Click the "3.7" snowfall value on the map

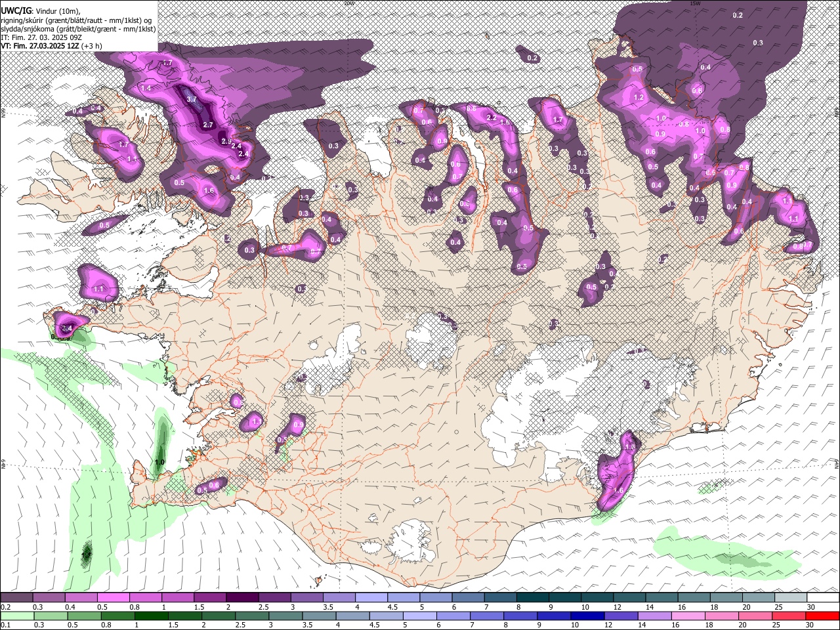[x=192, y=99]
